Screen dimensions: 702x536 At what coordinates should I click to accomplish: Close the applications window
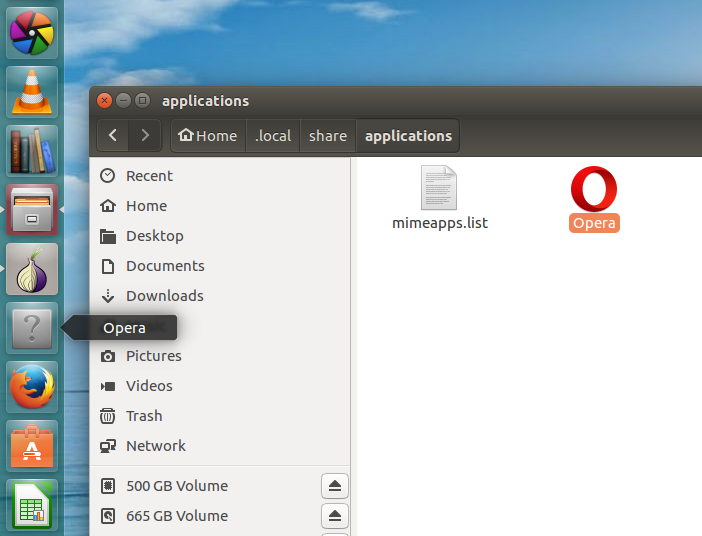click(x=104, y=100)
